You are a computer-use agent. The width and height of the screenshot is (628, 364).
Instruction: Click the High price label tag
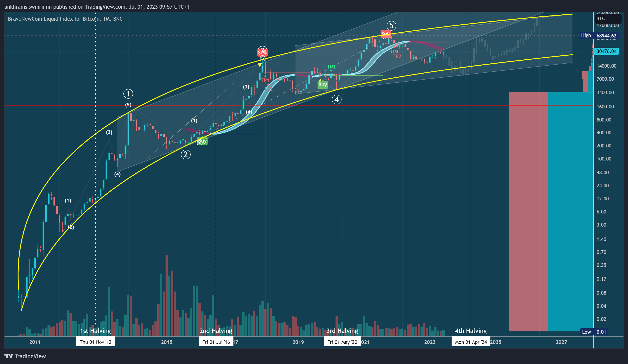586,35
